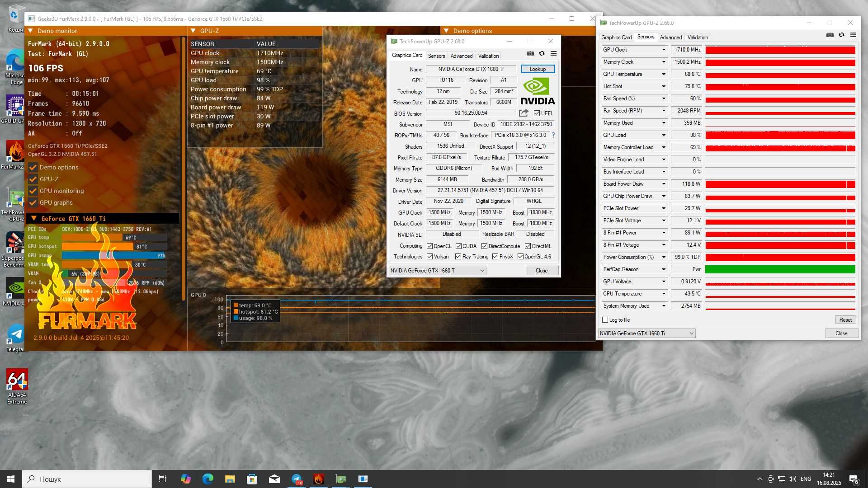Click the BIOS share/export icon
The image size is (868, 488).
524,113
